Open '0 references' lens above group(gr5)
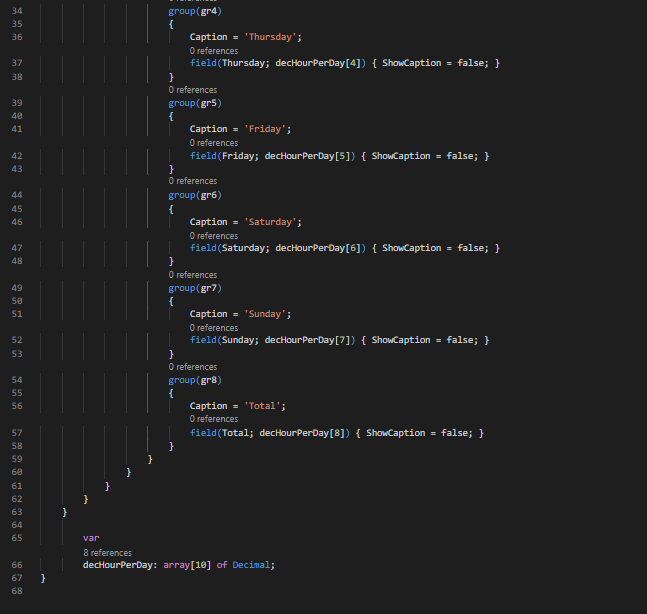Image resolution: width=647 pixels, height=614 pixels. point(193,90)
